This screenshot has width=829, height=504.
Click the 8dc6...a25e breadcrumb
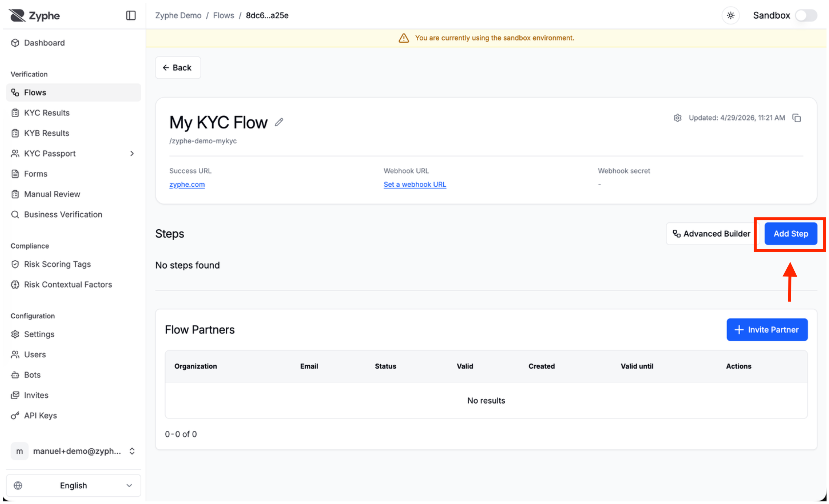coord(267,15)
